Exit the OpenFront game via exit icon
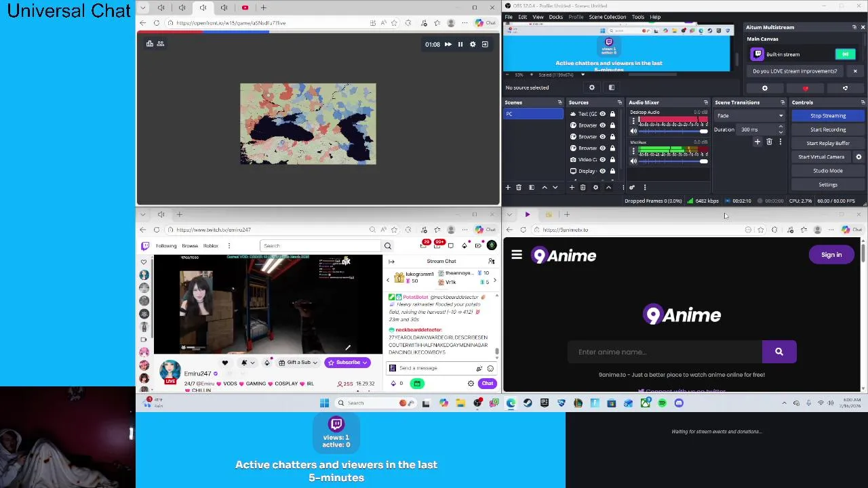This screenshot has width=868, height=488. [485, 45]
